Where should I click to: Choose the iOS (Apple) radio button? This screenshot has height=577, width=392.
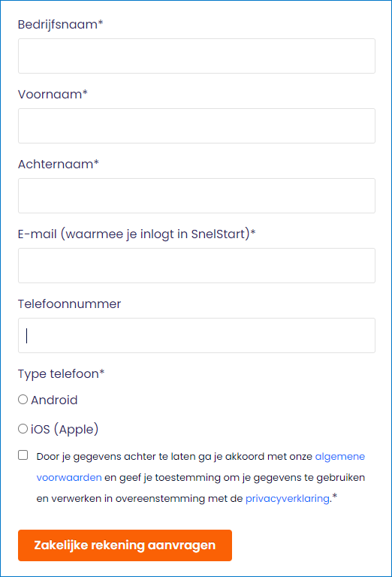[x=23, y=429]
